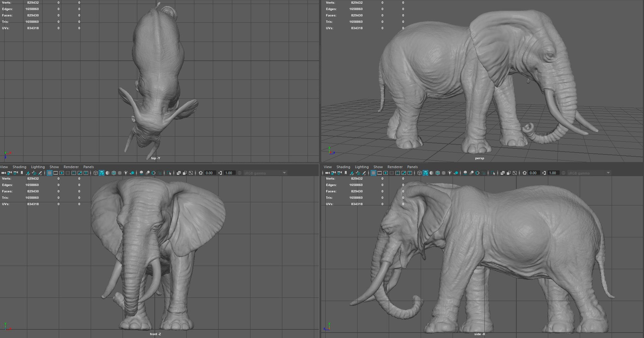This screenshot has height=338, width=644.
Task: Toggle Shadows icon in front panel
Action: point(132,173)
